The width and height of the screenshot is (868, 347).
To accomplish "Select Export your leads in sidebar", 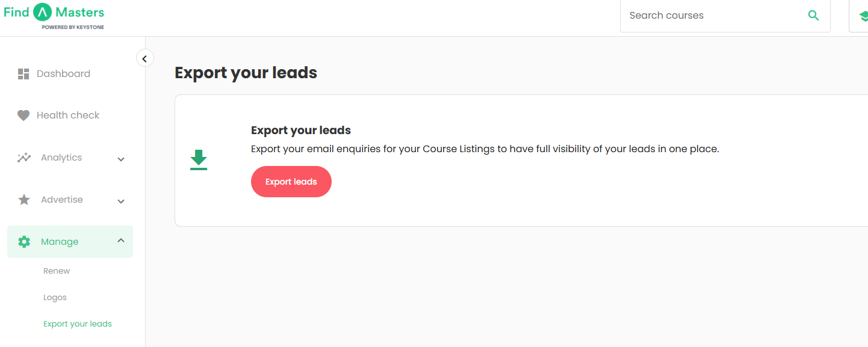I will pyautogui.click(x=78, y=324).
